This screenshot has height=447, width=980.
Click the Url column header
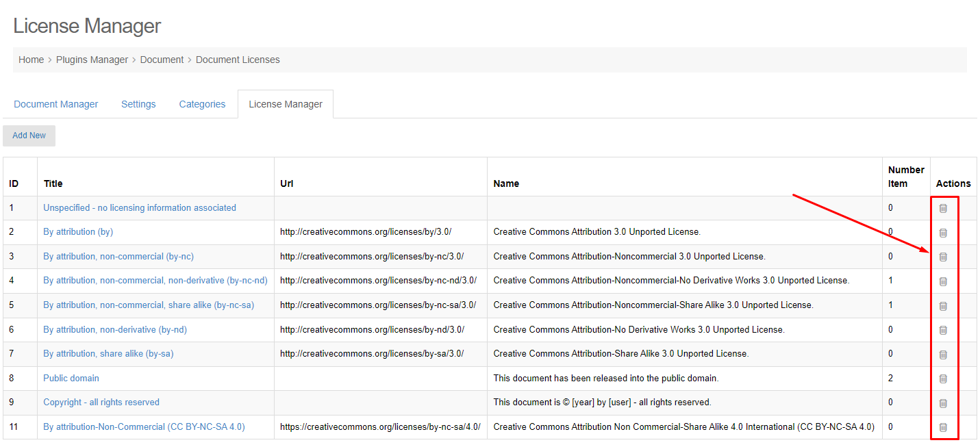point(287,183)
